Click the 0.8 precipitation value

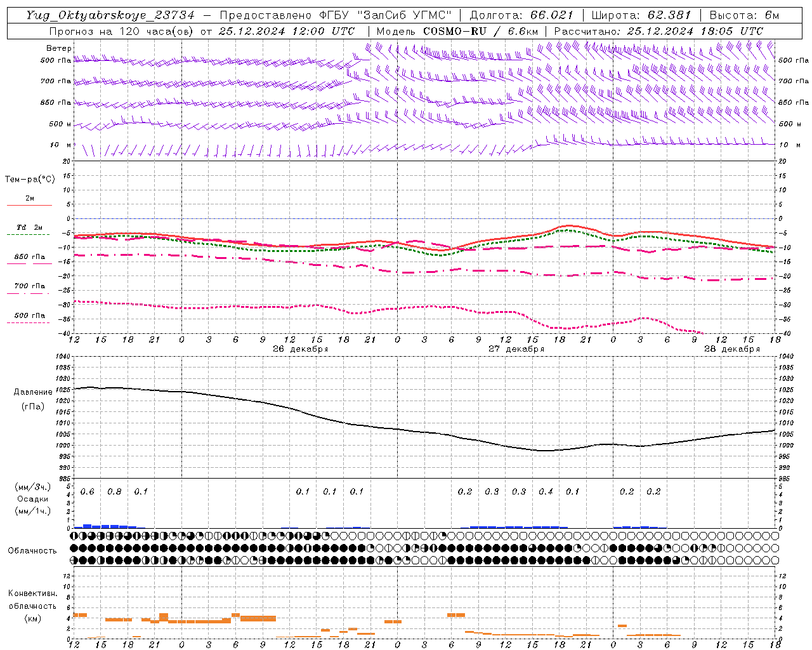tap(114, 492)
